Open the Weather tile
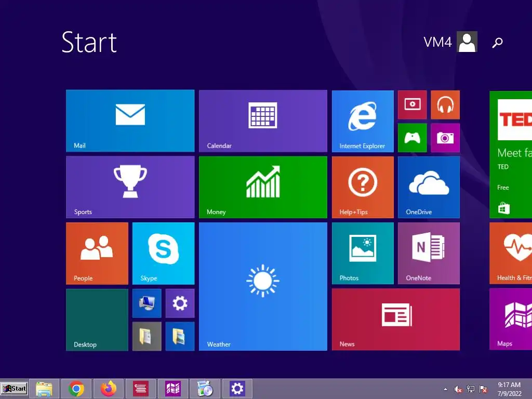The width and height of the screenshot is (532, 399). tap(263, 286)
